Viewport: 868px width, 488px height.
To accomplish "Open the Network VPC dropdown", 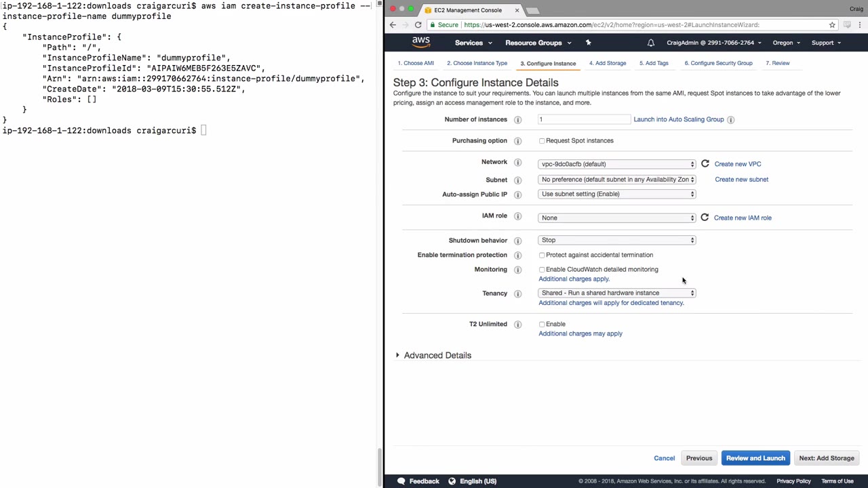I will (x=617, y=164).
